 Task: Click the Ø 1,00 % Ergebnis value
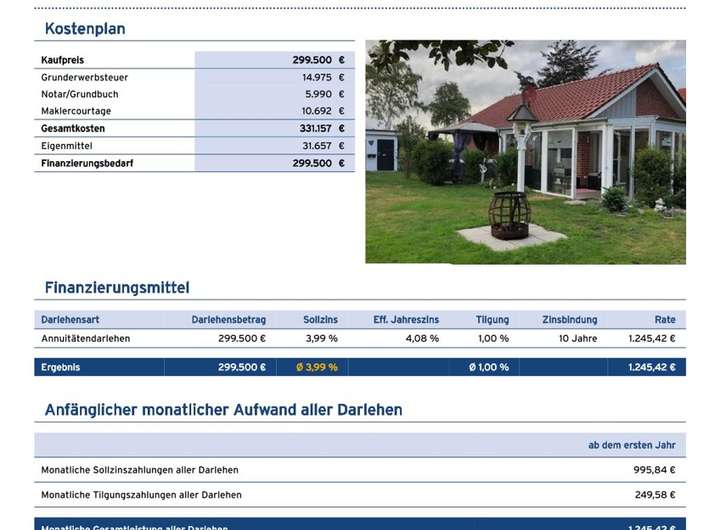point(489,367)
